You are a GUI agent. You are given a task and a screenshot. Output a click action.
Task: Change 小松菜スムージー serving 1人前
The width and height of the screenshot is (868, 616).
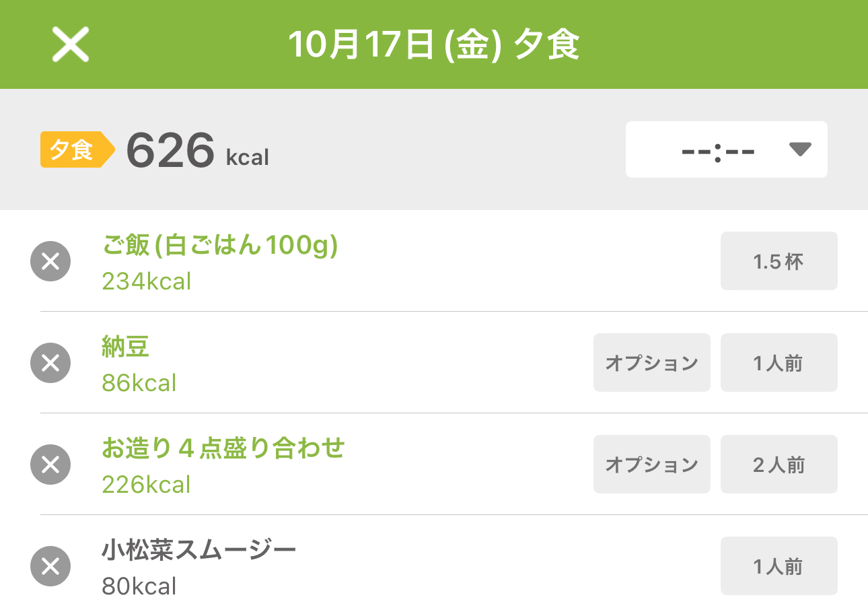click(x=779, y=566)
